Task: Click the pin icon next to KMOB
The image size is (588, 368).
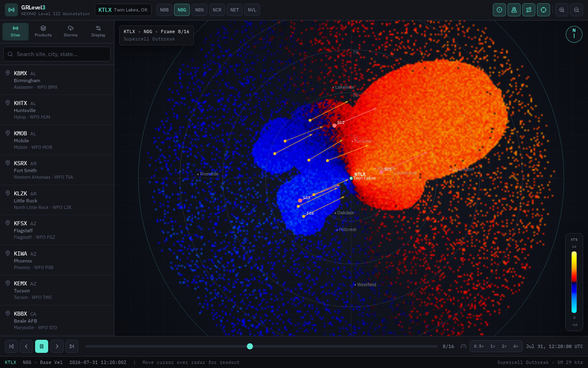Action: [x=7, y=133]
